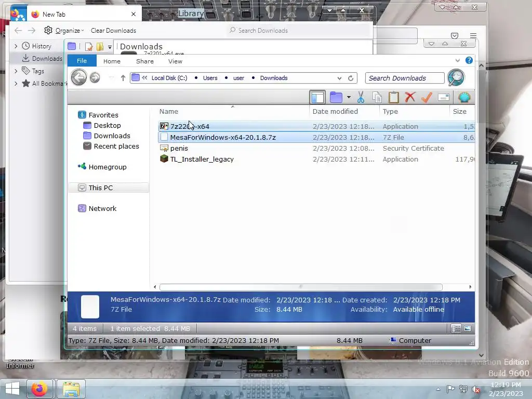This screenshot has height=399, width=532.
Task: Click the horizontal scrollbar in file list
Action: 301,287
